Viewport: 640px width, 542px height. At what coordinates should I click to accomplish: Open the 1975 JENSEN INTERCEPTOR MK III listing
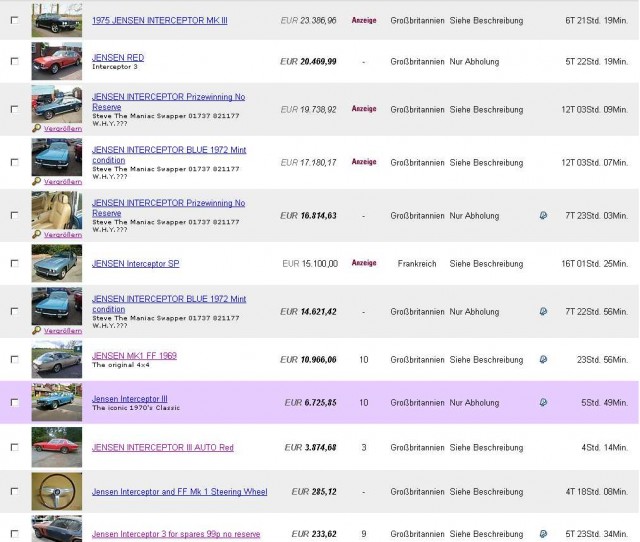click(x=160, y=20)
